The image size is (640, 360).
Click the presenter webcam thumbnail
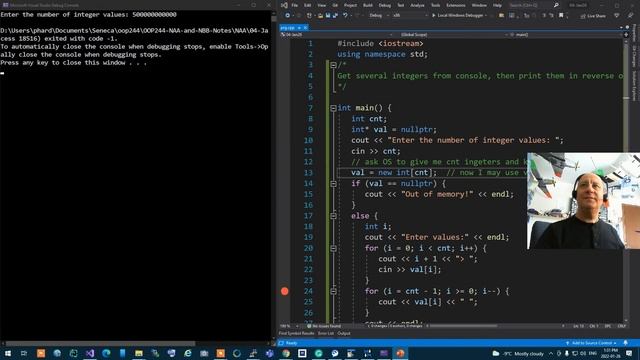[x=584, y=201]
